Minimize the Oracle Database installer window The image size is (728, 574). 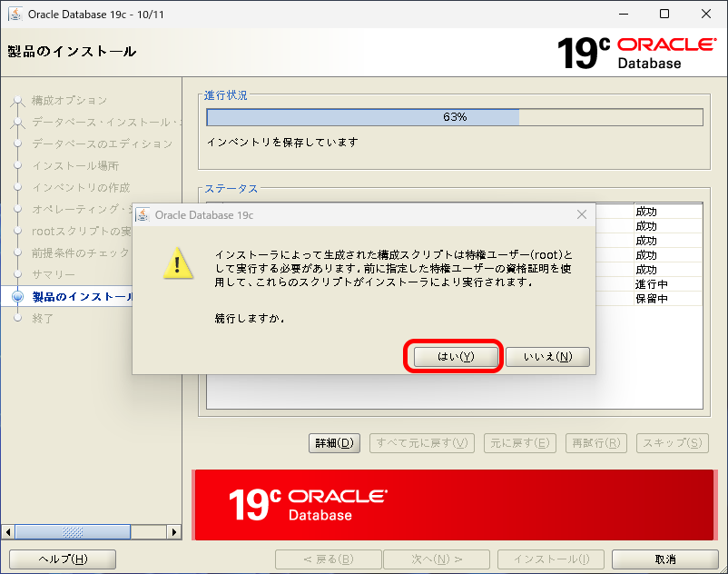(x=624, y=15)
